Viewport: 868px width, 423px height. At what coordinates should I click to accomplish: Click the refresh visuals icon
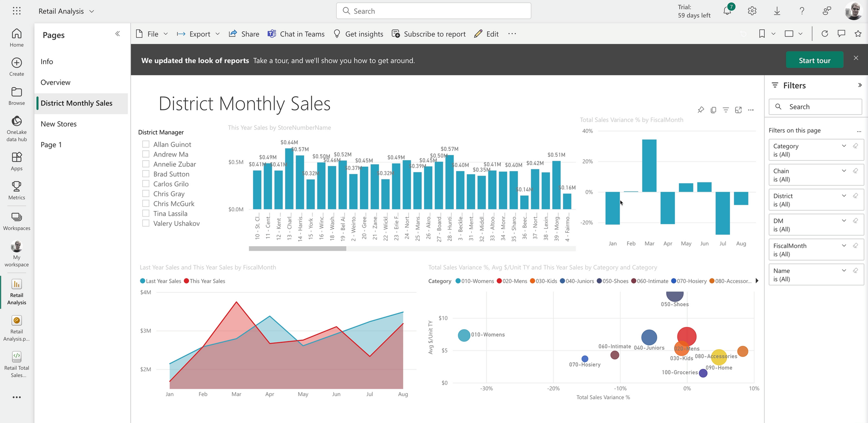(825, 34)
